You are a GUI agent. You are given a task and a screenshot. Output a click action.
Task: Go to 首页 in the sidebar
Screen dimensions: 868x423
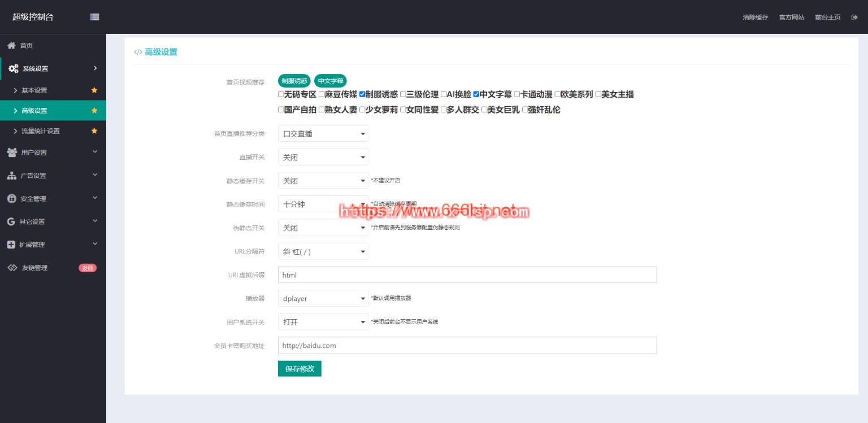[53, 46]
